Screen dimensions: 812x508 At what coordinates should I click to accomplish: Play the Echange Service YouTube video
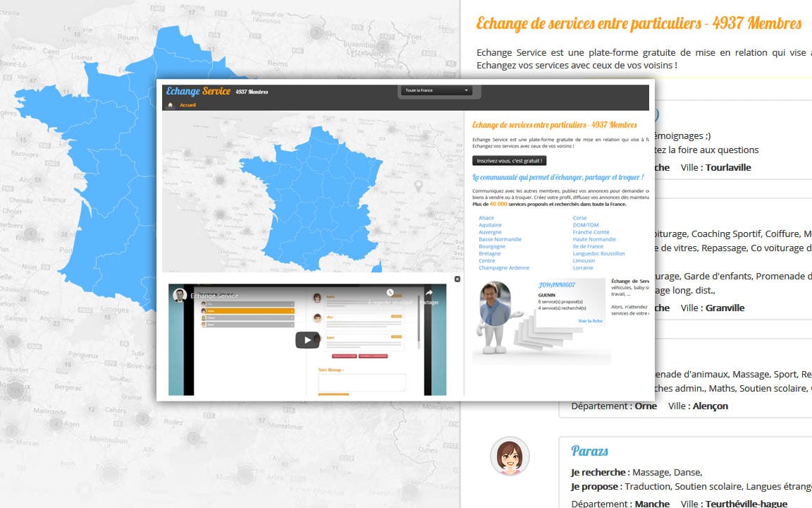(307, 340)
